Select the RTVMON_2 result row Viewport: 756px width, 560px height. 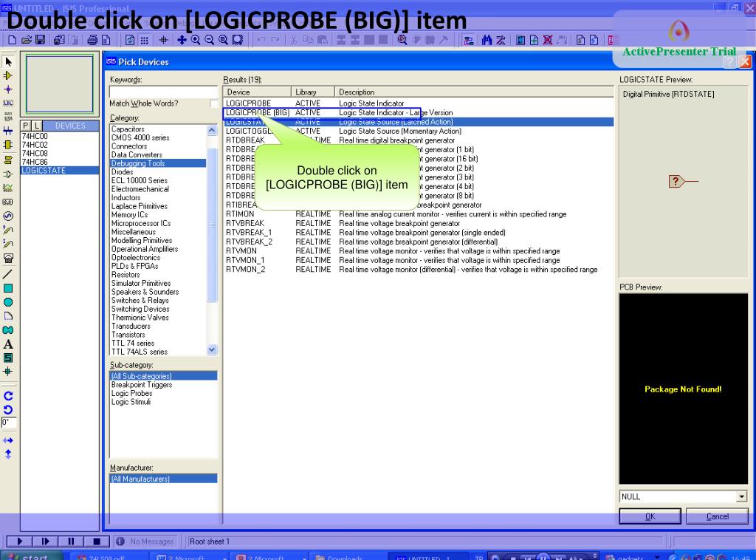click(x=419, y=270)
